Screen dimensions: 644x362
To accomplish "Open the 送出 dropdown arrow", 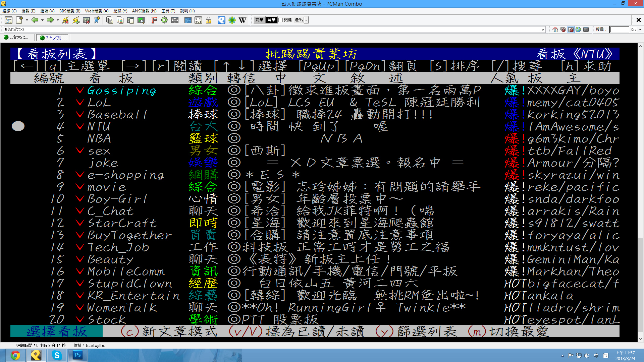I will click(x=306, y=20).
